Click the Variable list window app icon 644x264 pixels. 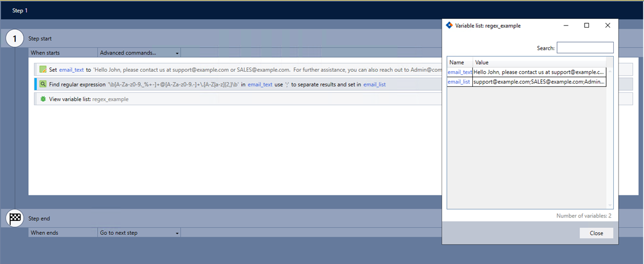coord(449,25)
